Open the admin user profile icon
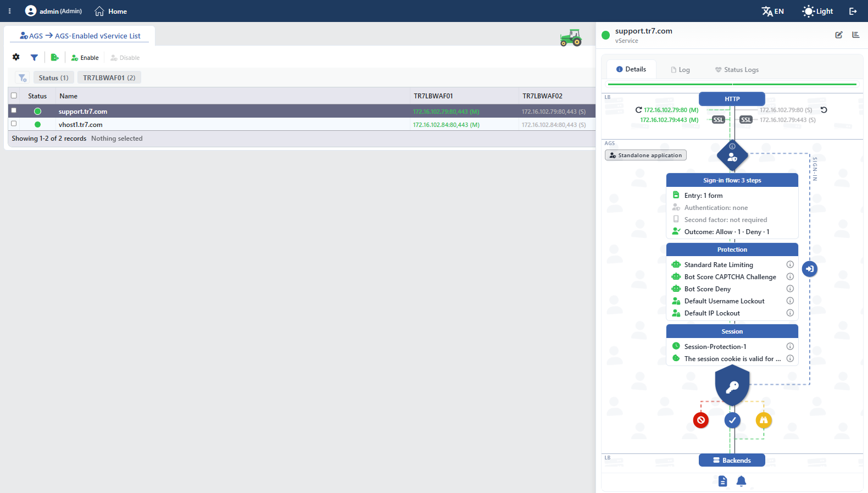The image size is (868, 493). [31, 11]
